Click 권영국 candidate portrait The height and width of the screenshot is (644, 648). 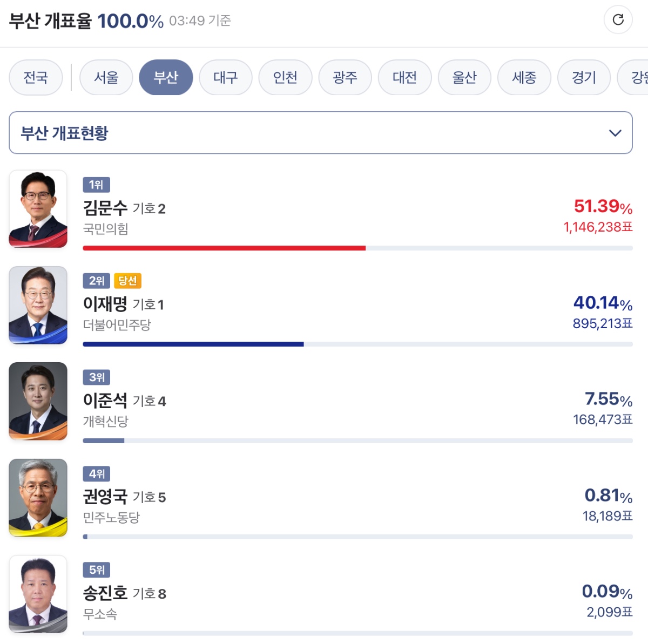point(38,497)
